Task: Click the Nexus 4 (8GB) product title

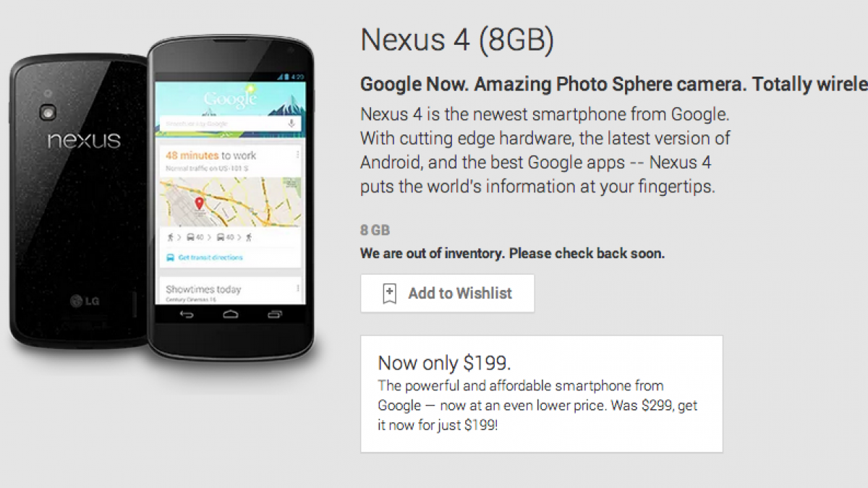Action: 457,40
